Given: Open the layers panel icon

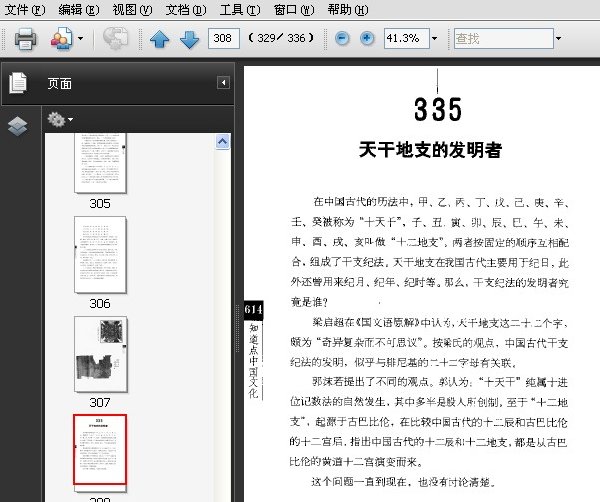Looking at the screenshot, I should pos(18,126).
